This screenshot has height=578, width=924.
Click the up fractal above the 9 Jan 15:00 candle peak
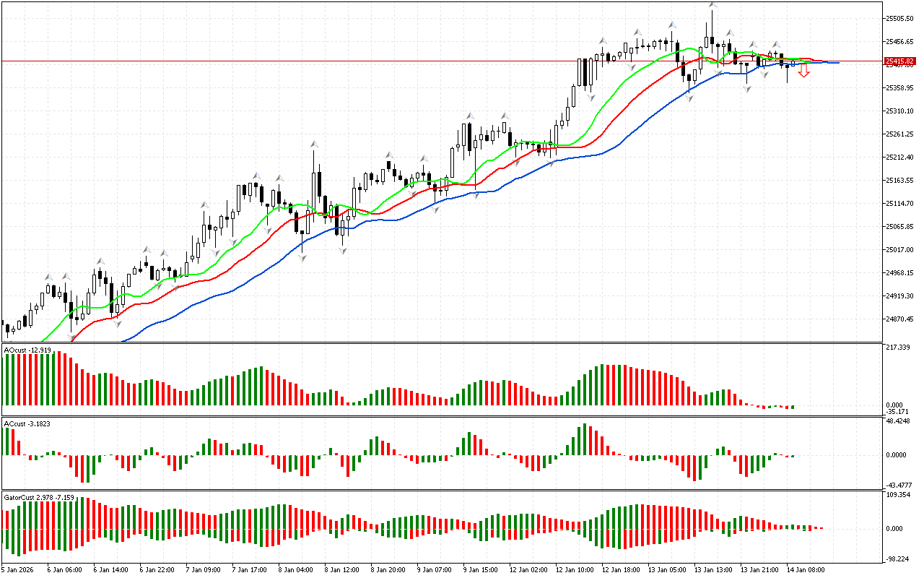470,116
